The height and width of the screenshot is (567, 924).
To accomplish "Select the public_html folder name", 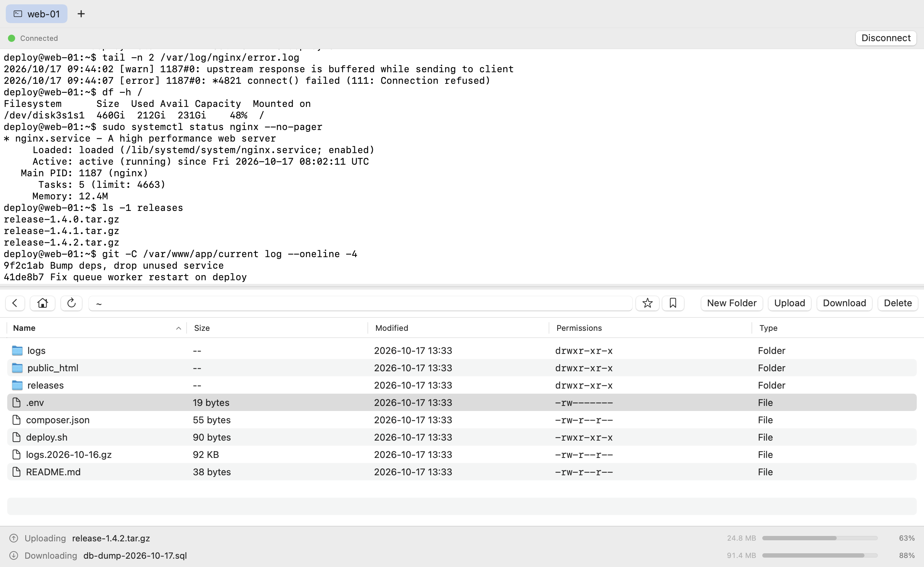I will click(53, 368).
